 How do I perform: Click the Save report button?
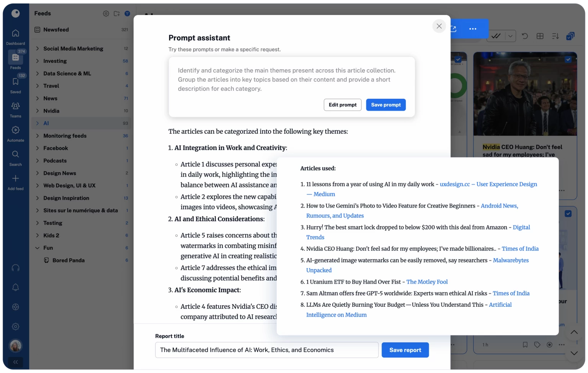(x=405, y=350)
